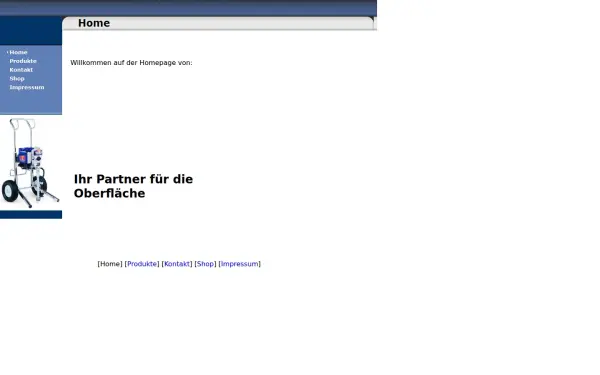Click the paint sprayer machine image

(31, 163)
